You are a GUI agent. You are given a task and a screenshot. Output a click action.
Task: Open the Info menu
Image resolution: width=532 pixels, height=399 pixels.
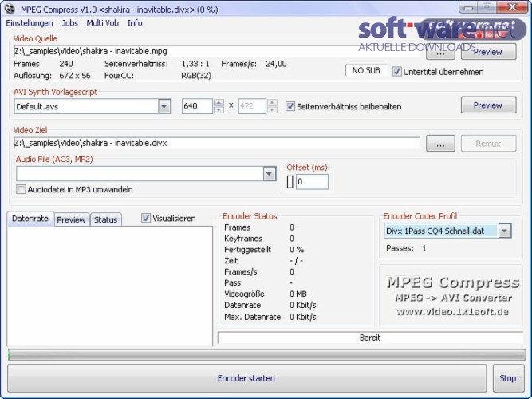pos(135,23)
